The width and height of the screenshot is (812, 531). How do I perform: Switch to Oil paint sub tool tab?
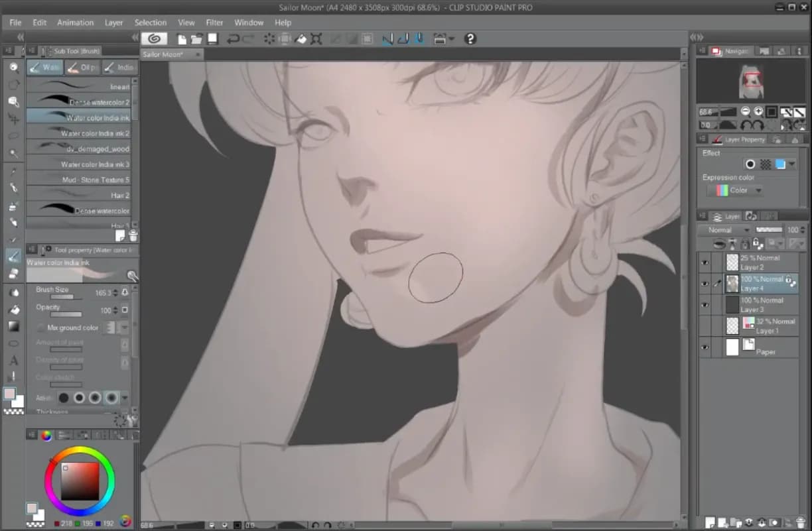[83, 68]
